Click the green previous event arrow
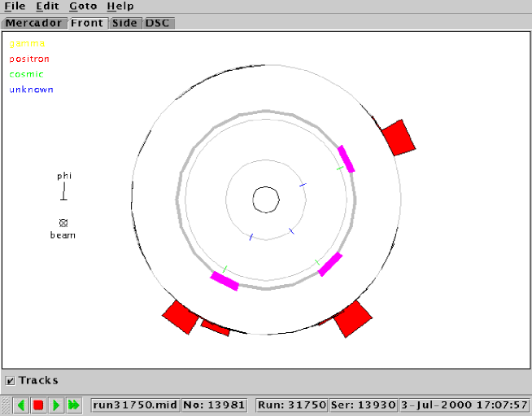This screenshot has height=416, width=532. tap(22, 405)
